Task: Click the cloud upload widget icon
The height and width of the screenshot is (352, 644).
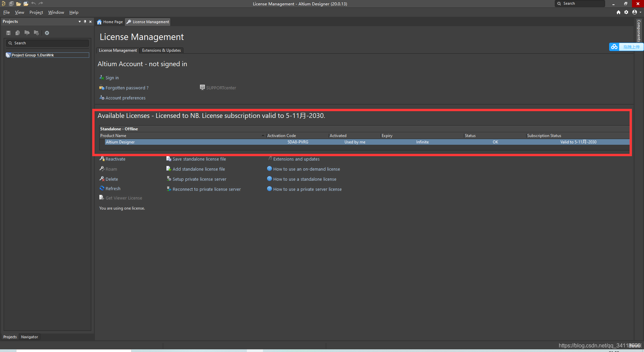Action: [x=614, y=47]
